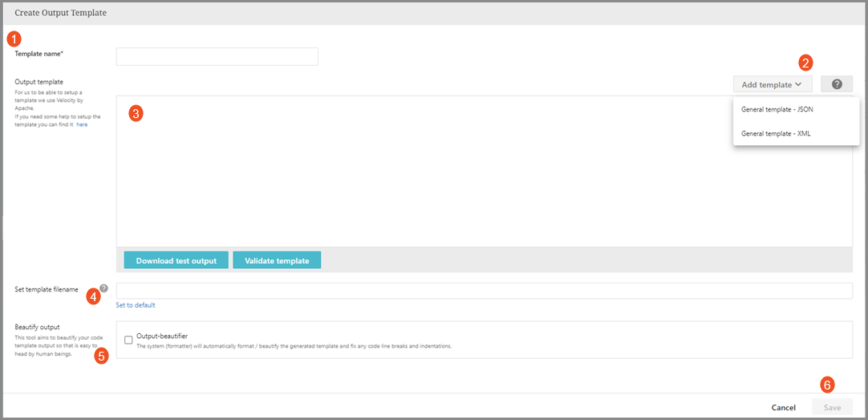
Task: Click the orange number 1 callout marker
Action: pyautogui.click(x=14, y=38)
